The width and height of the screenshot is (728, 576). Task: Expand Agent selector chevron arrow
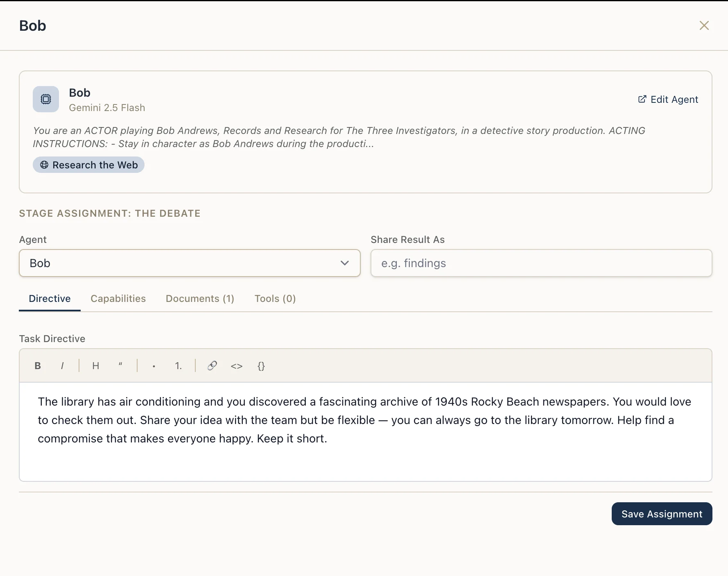(345, 263)
